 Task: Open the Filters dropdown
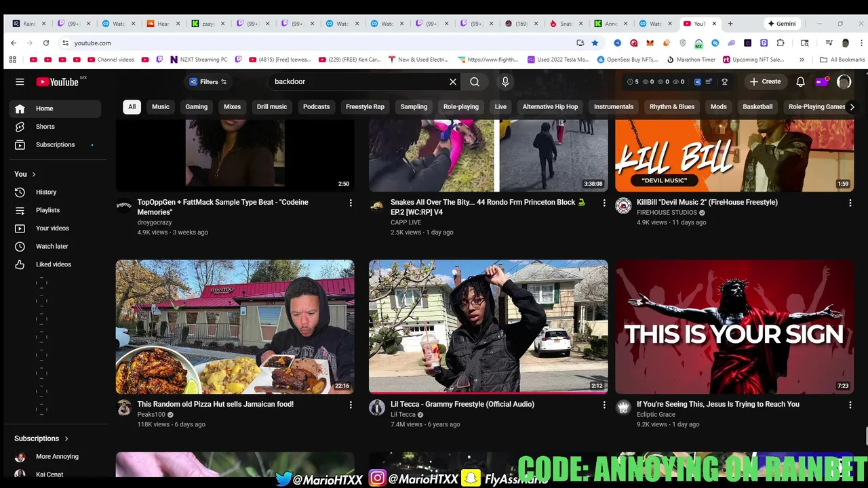[208, 82]
